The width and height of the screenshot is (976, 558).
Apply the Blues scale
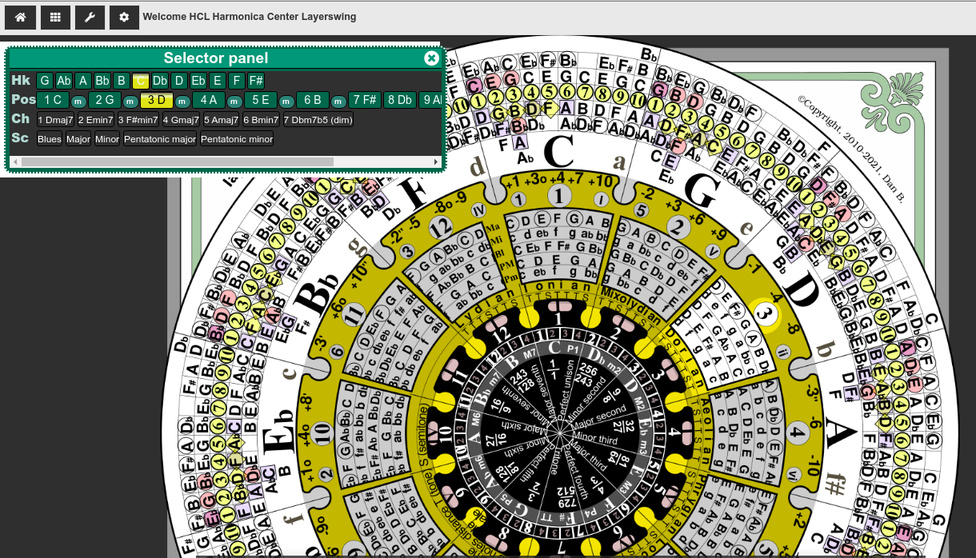49,139
